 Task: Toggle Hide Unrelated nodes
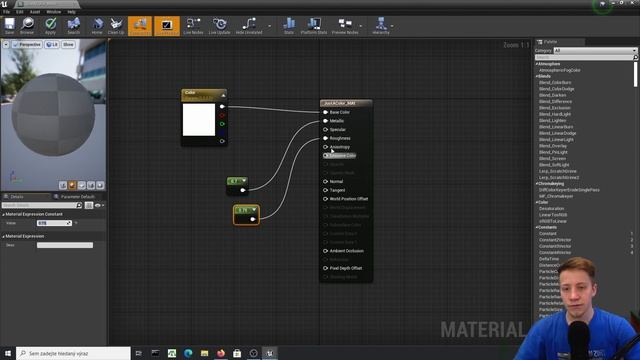click(x=249, y=26)
